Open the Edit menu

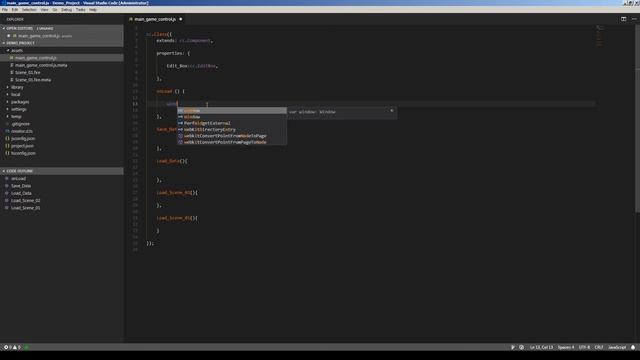pyautogui.click(x=15, y=9)
